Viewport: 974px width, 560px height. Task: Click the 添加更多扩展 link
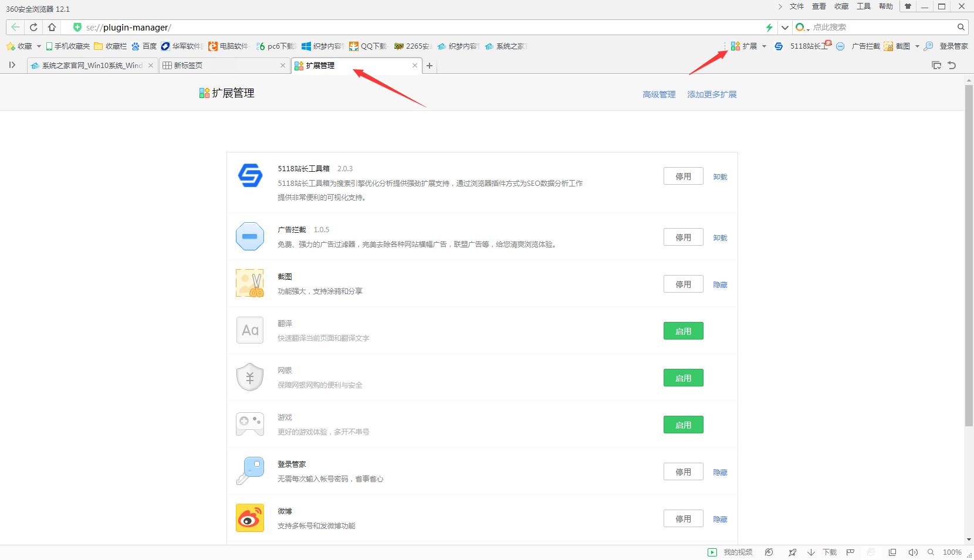coord(712,94)
